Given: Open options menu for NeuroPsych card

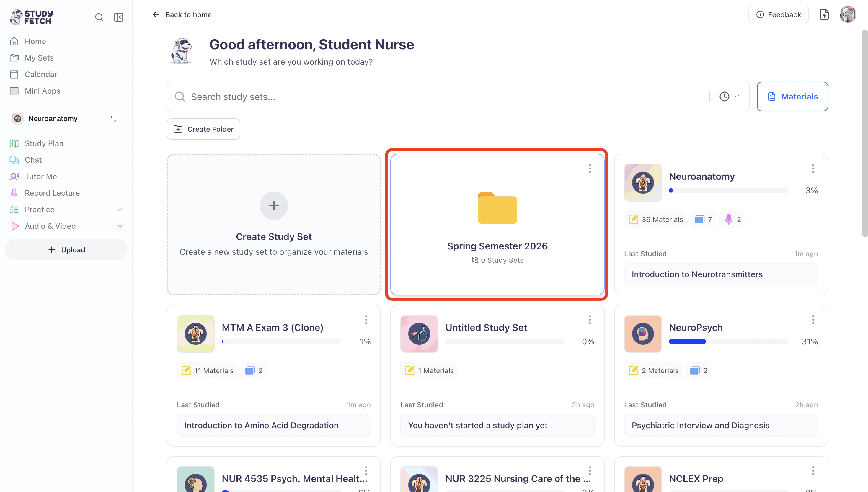Looking at the screenshot, I should [x=813, y=320].
